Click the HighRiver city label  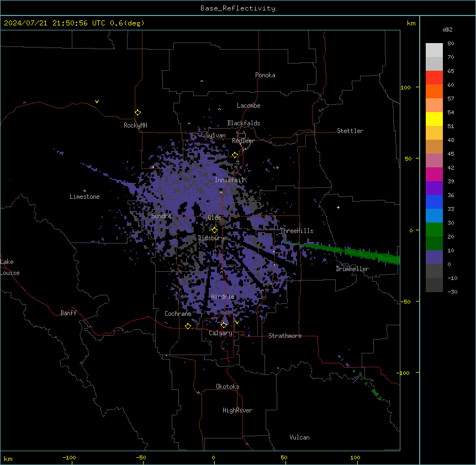click(x=237, y=410)
